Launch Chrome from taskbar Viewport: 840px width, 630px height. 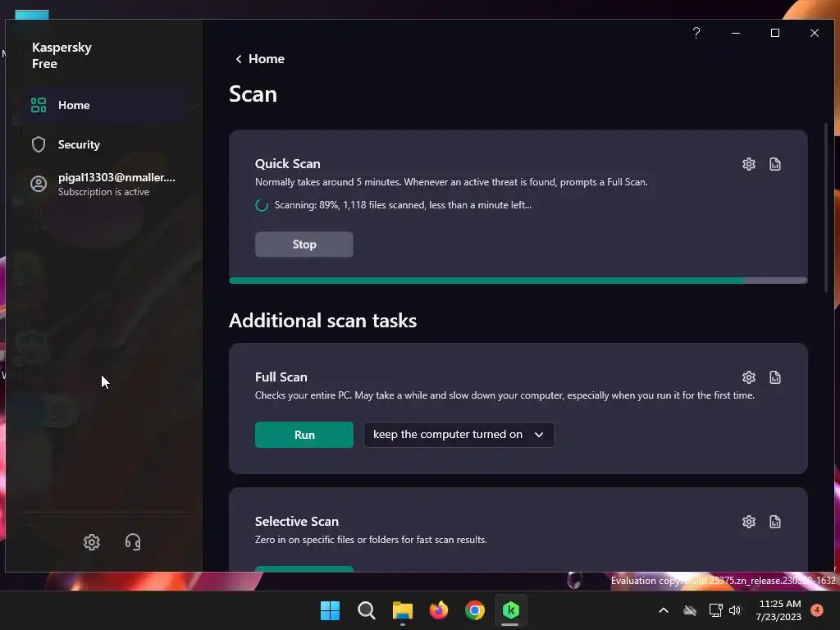(475, 610)
